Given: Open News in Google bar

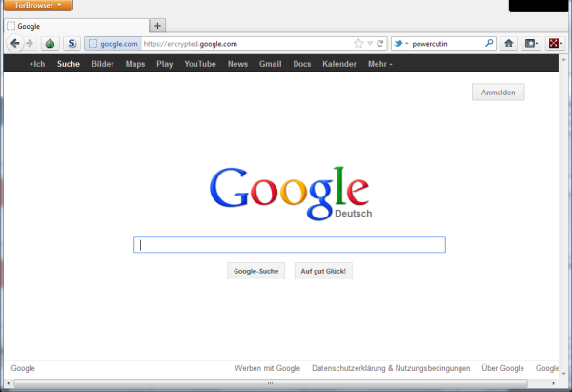Looking at the screenshot, I should [237, 64].
